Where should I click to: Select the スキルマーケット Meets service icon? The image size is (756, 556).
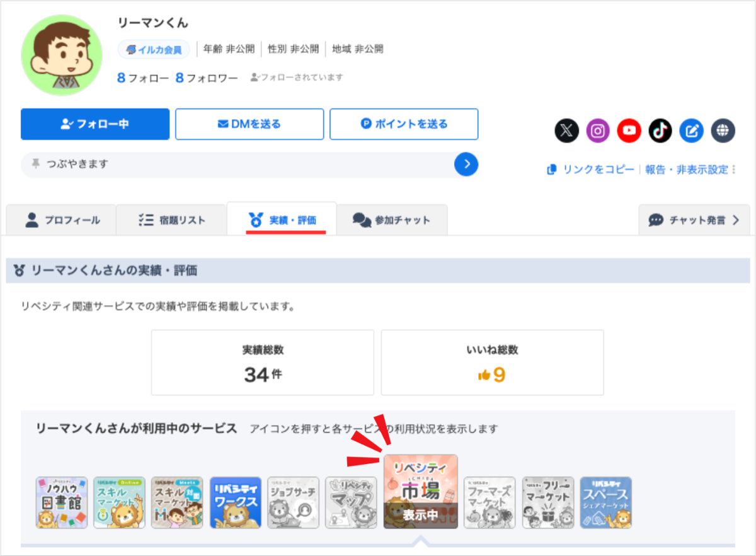[178, 502]
